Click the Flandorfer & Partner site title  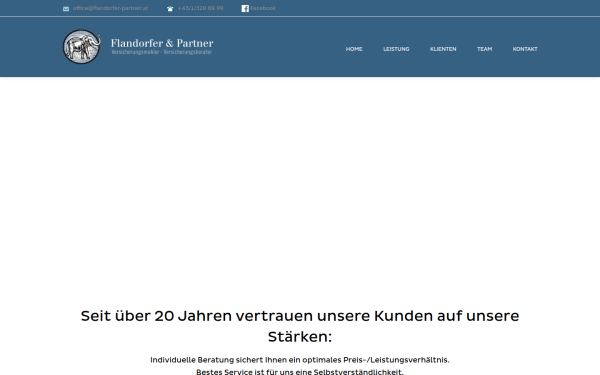[x=162, y=43]
